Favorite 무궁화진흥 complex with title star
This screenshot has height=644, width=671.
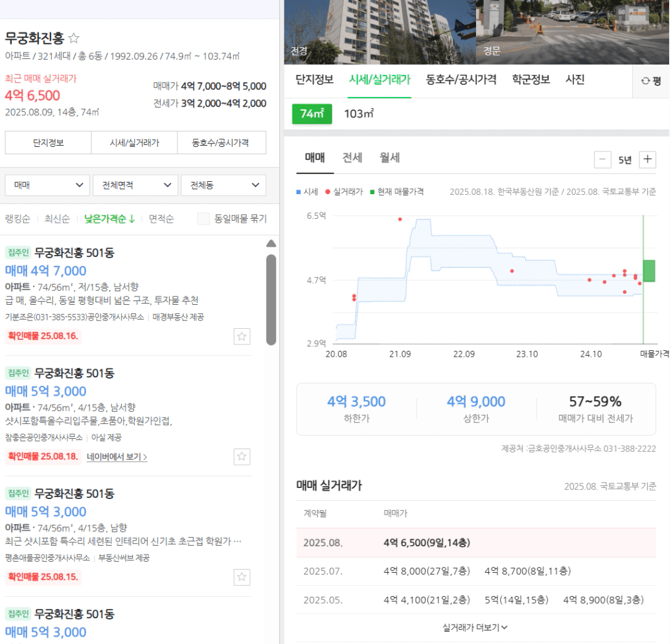pyautogui.click(x=74, y=38)
